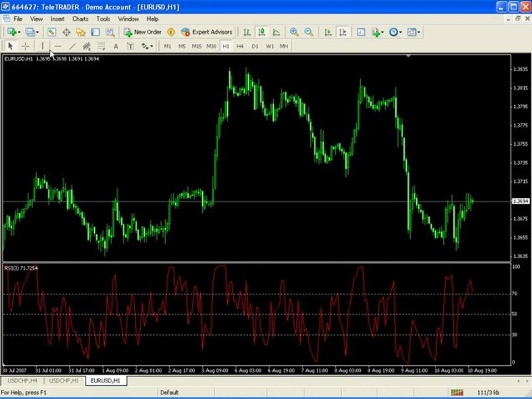Select the text label 'T' tool
Screen dimensions: 532x399
click(x=130, y=46)
